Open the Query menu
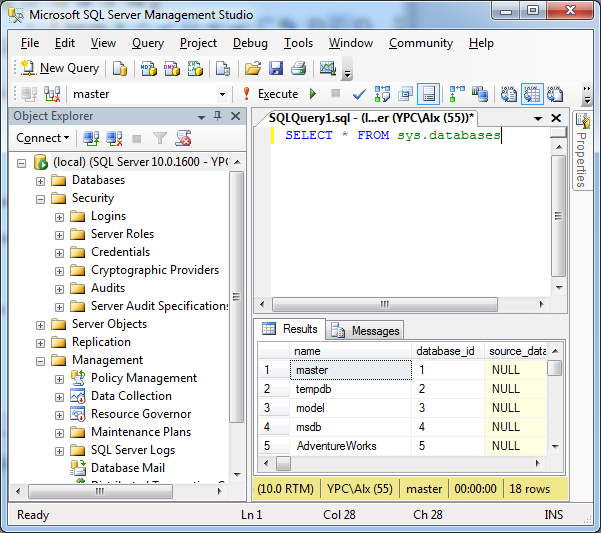The width and height of the screenshot is (601, 533). pos(148,43)
